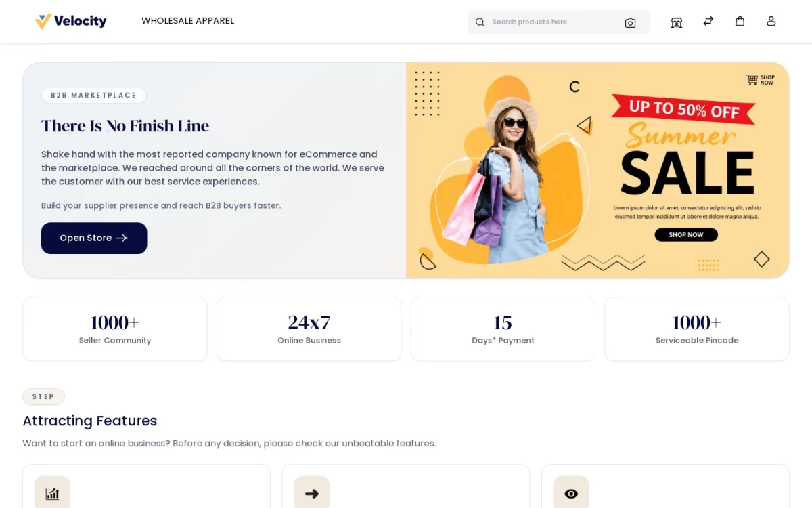Open the Wholesale Apparel link

click(x=187, y=21)
